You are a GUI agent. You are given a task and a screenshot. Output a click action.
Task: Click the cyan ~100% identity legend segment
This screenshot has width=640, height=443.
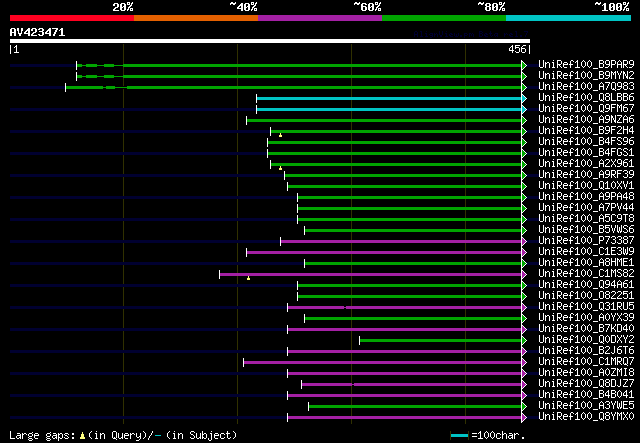coord(569,18)
